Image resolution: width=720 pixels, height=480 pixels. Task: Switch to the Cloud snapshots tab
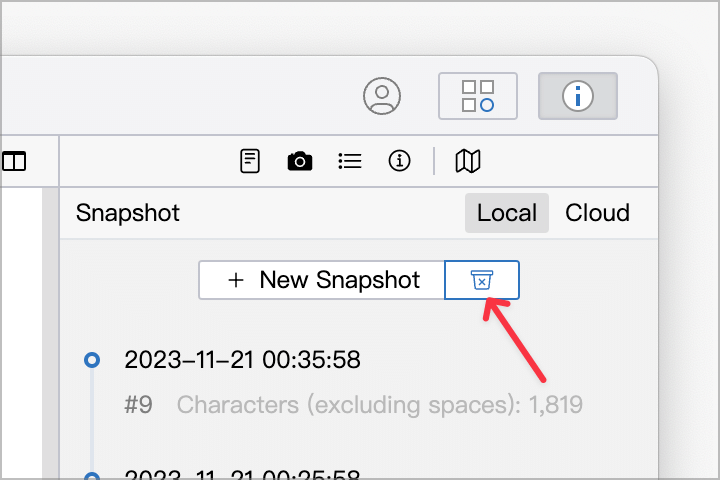pos(597,213)
